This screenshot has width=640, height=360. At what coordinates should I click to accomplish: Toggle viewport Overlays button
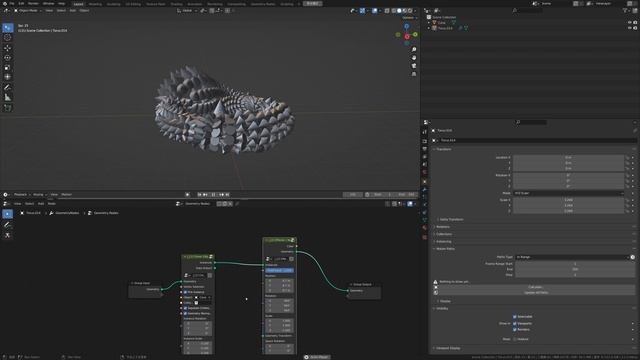click(x=374, y=11)
